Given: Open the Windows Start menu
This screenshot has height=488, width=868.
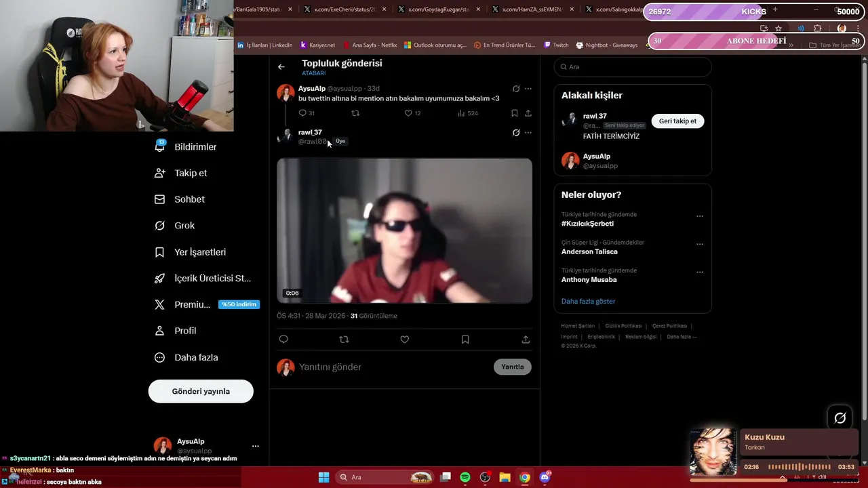Looking at the screenshot, I should click(324, 477).
